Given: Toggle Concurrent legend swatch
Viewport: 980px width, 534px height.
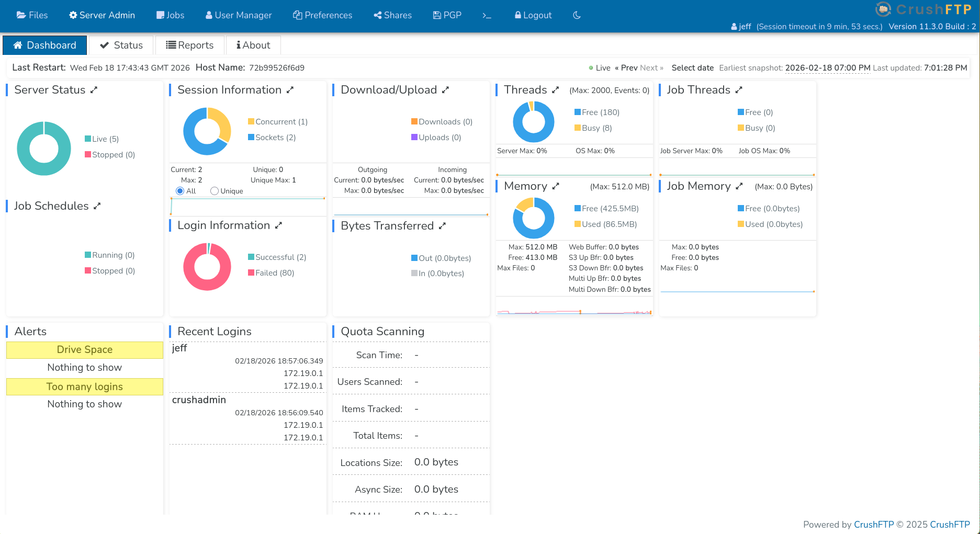Looking at the screenshot, I should (x=251, y=121).
